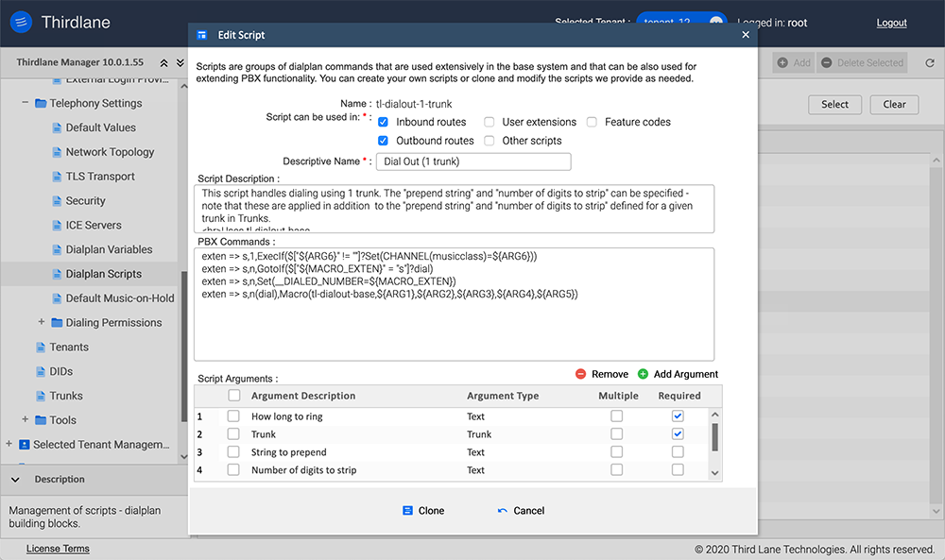Image resolution: width=945 pixels, height=560 pixels.
Task: Open Network Topology in the tree
Action: 110,152
